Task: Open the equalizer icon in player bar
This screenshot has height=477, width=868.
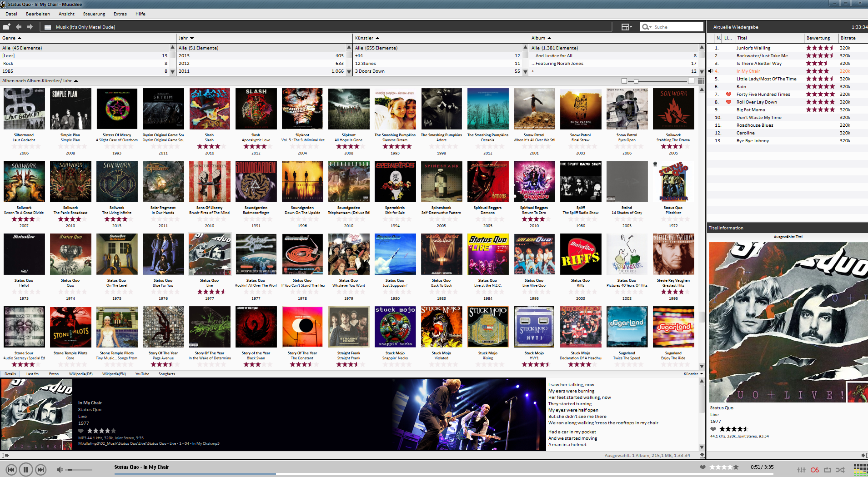Action: (801, 470)
